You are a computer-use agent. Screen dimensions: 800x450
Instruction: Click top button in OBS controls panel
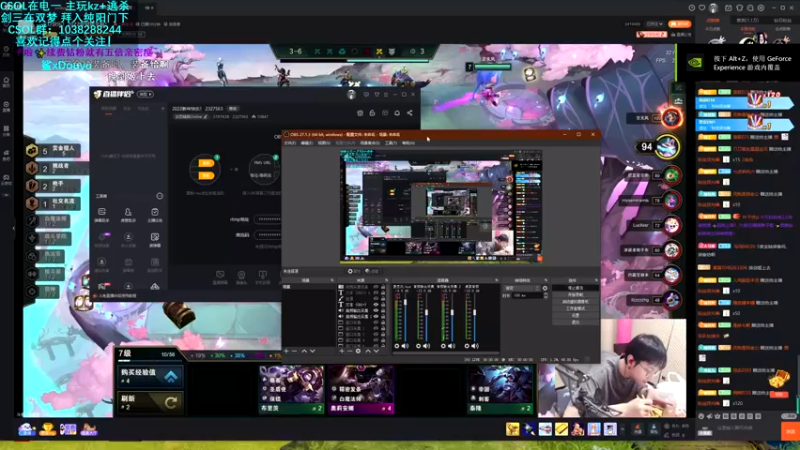pos(576,288)
